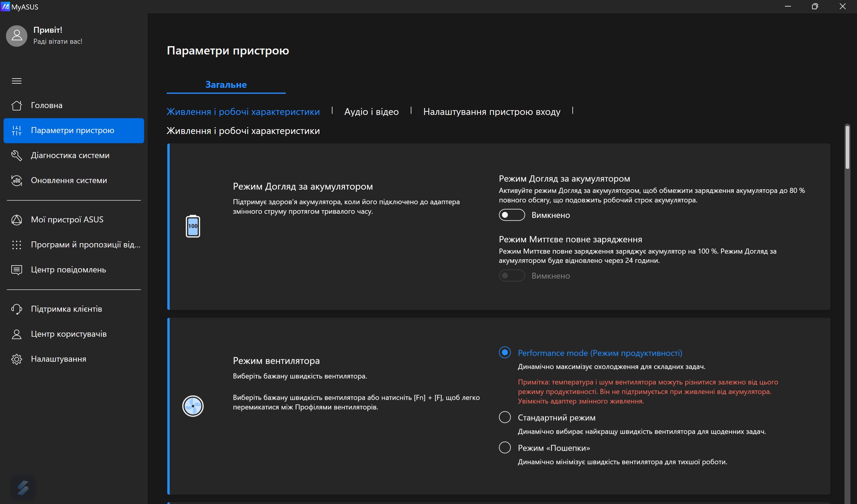The height and width of the screenshot is (504, 857).
Task: Minimize the MyASUS window
Action: click(x=788, y=7)
